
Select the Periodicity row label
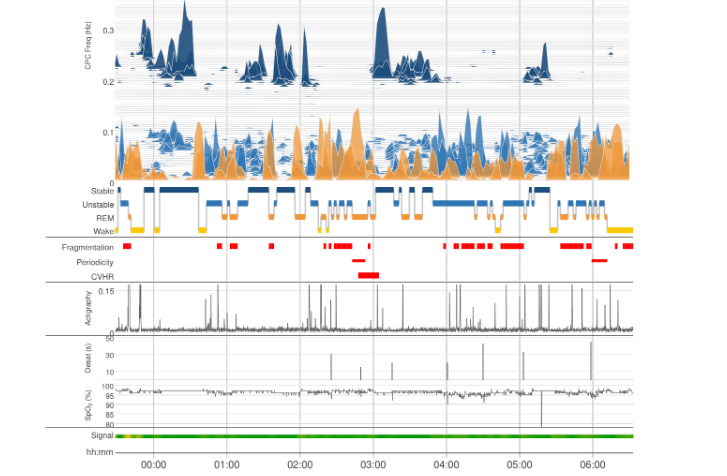pos(95,261)
